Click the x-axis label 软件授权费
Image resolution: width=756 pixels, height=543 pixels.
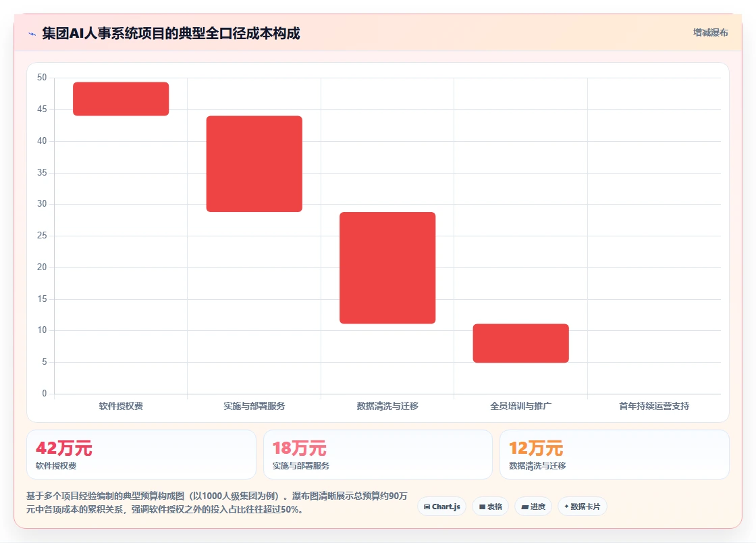pos(121,406)
